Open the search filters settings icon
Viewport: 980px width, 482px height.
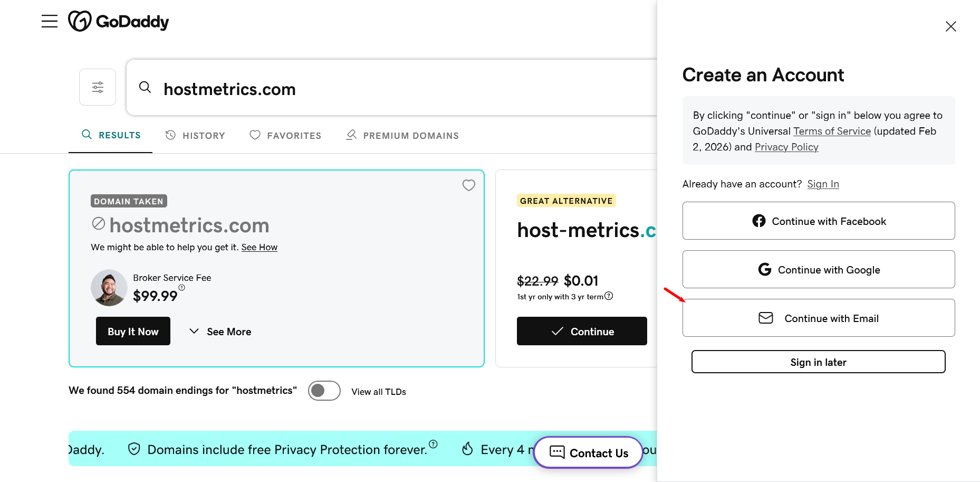pos(98,87)
